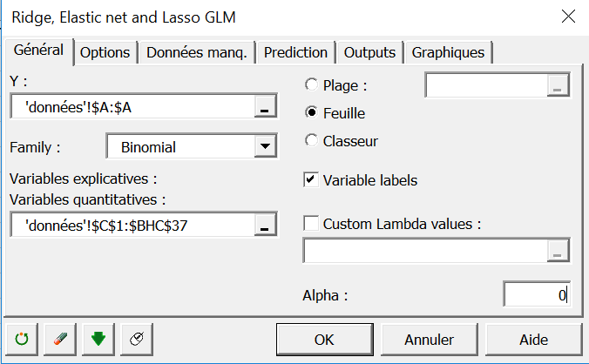589x364 pixels.
Task: Enable the Custom Lambda values checkbox
Action: coord(310,224)
